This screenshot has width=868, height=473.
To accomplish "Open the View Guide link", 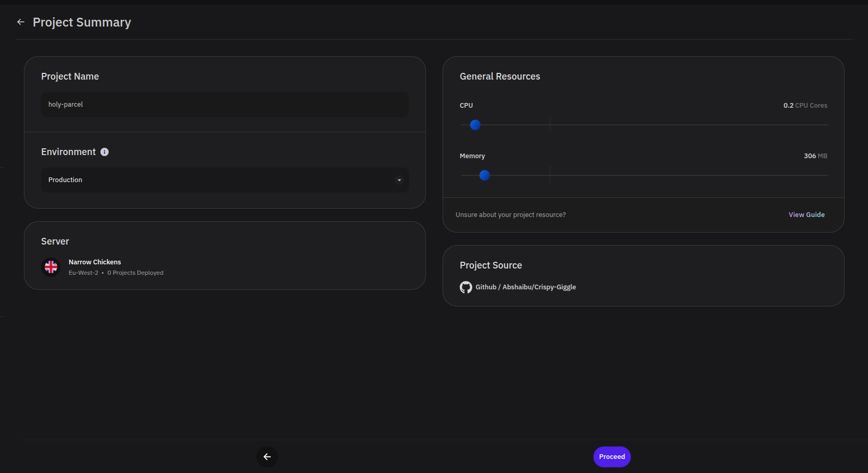I will [807, 215].
